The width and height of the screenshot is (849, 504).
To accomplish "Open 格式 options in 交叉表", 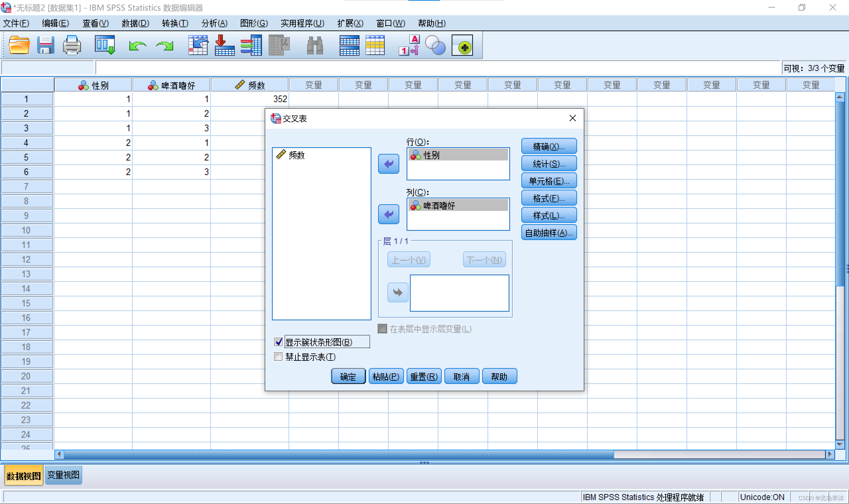I will 547,199.
